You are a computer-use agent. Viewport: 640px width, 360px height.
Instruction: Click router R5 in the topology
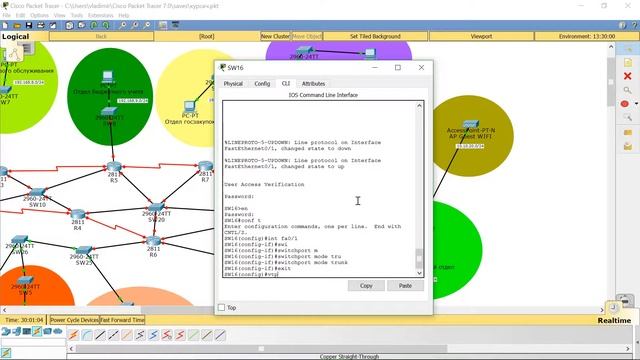[x=113, y=167]
